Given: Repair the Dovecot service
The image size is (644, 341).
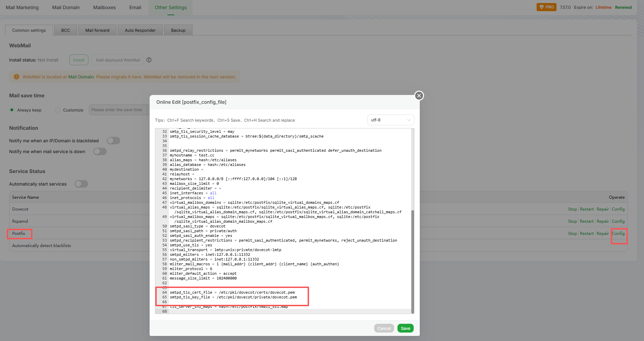Looking at the screenshot, I should coord(603,209).
